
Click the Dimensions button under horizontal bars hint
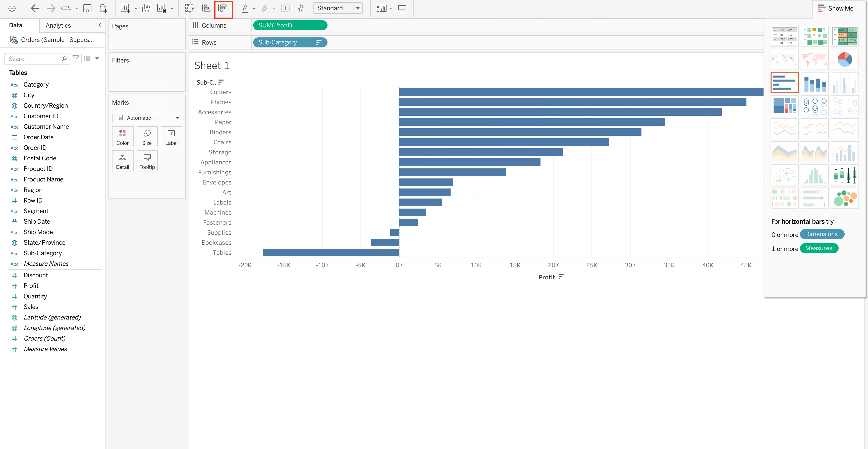822,234
